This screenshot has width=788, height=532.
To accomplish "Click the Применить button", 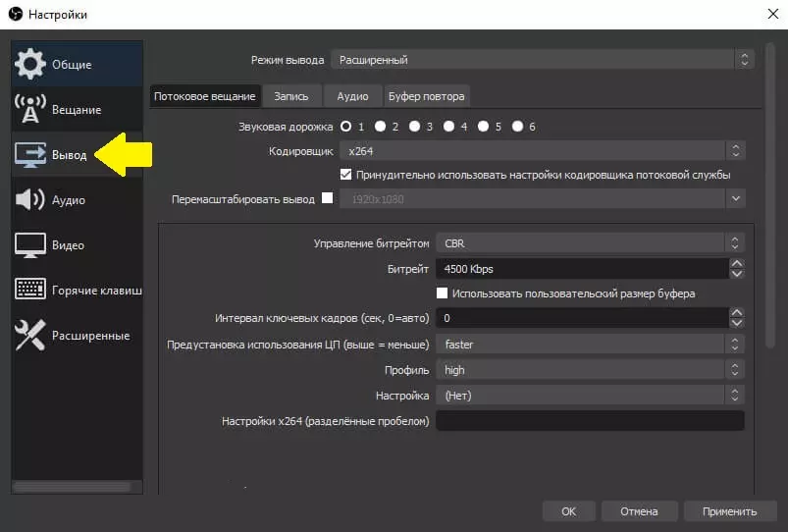I will 730,511.
